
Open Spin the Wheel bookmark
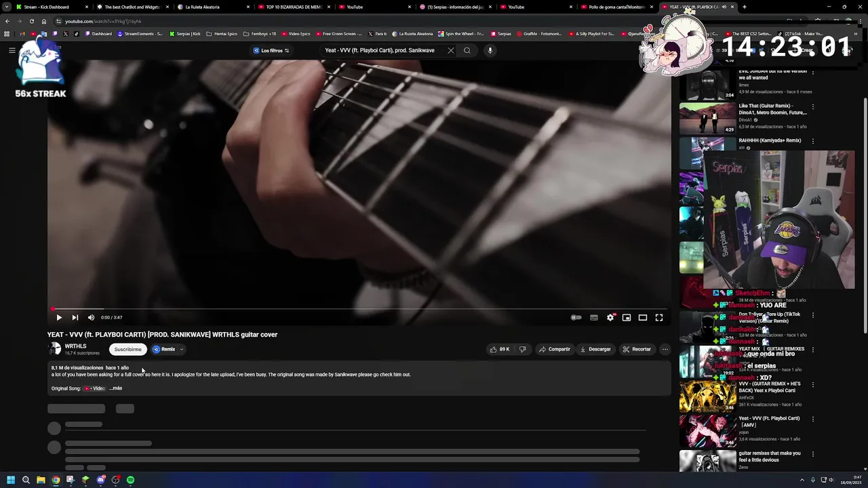tap(461, 33)
